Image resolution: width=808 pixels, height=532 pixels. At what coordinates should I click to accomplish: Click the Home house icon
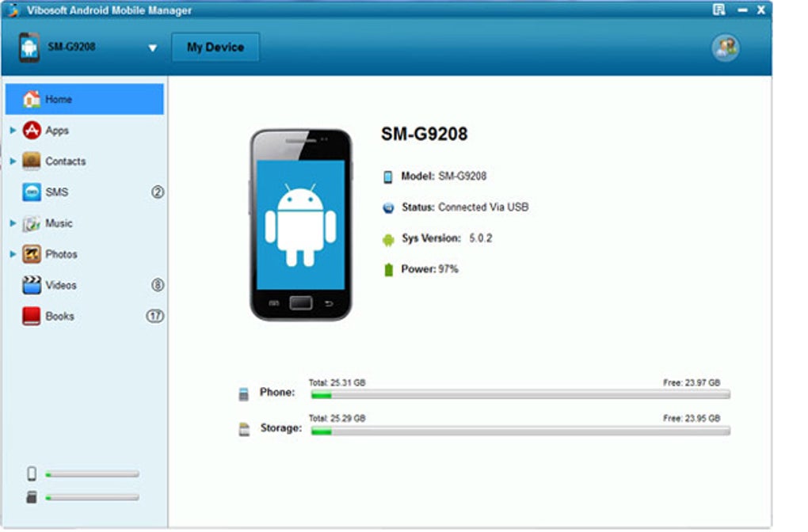click(x=32, y=99)
